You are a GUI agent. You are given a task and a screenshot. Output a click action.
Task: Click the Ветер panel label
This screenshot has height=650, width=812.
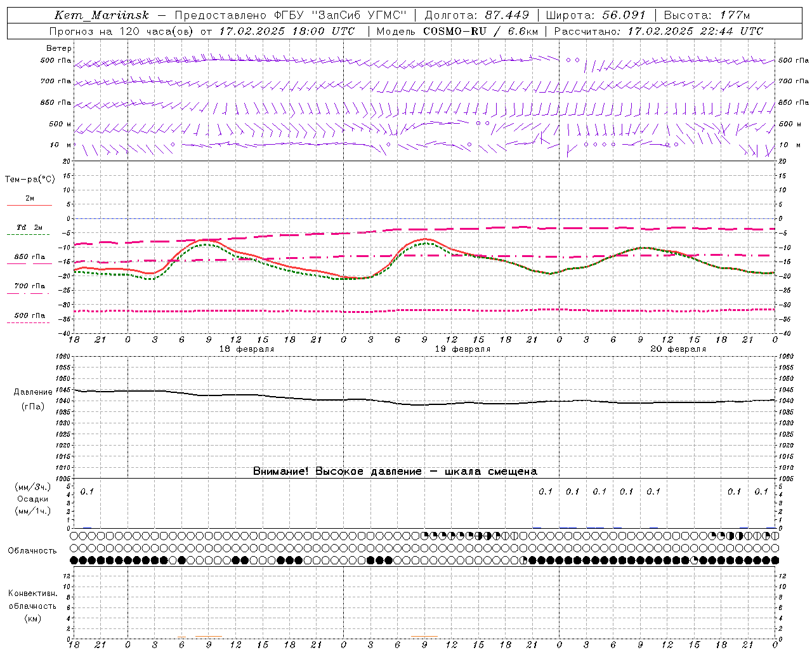pos(59,48)
